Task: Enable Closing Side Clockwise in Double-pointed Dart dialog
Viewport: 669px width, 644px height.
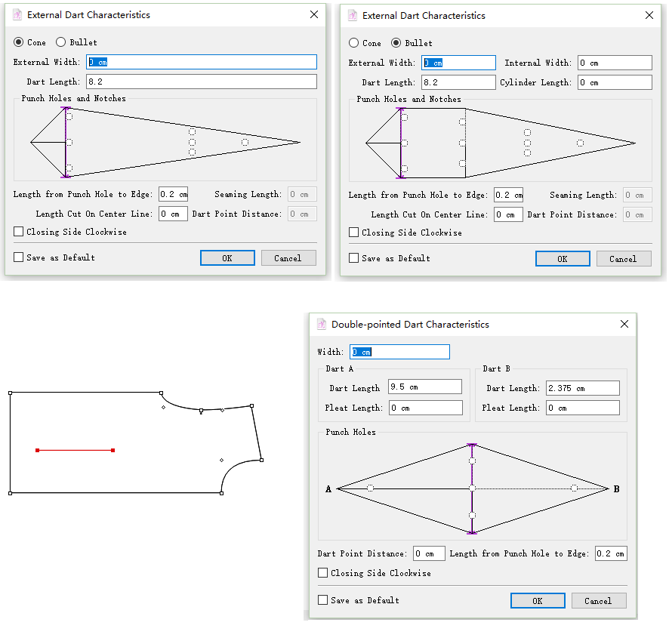Action: point(323,573)
